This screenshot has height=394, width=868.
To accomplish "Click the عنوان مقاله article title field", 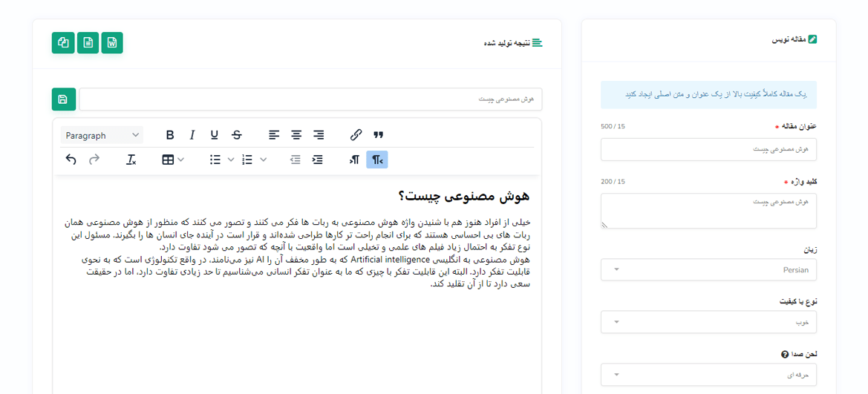I will [x=708, y=149].
